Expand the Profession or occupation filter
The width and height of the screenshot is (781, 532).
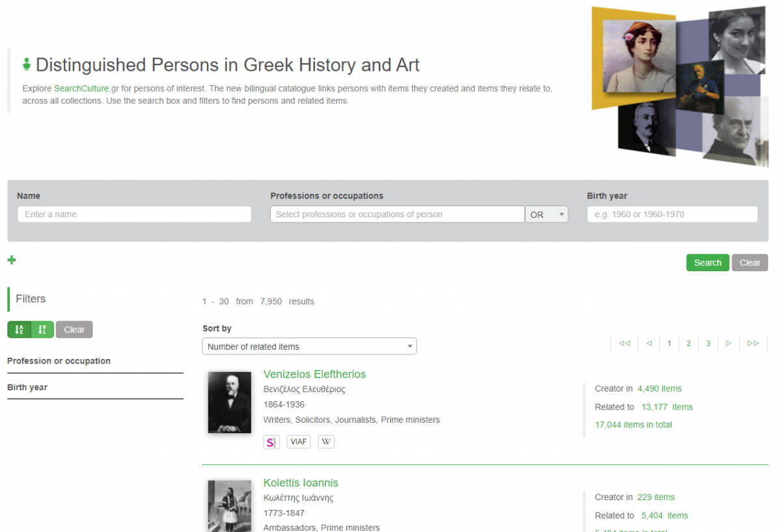click(x=59, y=361)
